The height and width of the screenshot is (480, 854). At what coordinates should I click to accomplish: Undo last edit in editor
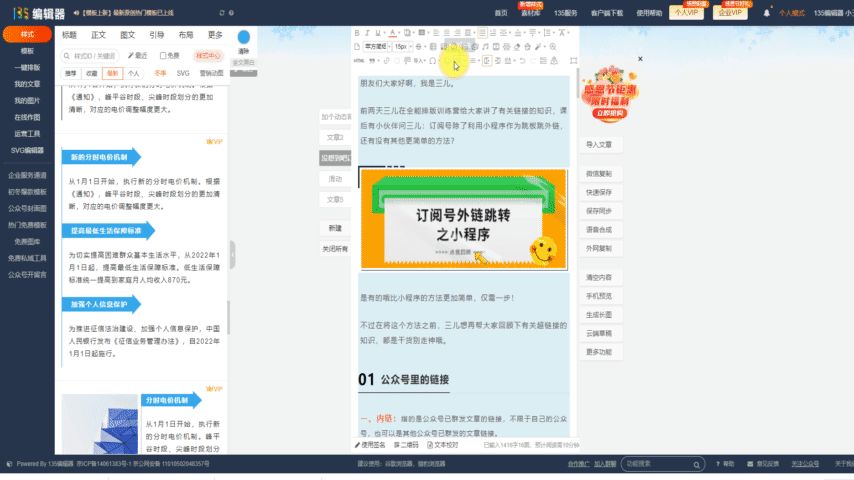[x=522, y=60]
